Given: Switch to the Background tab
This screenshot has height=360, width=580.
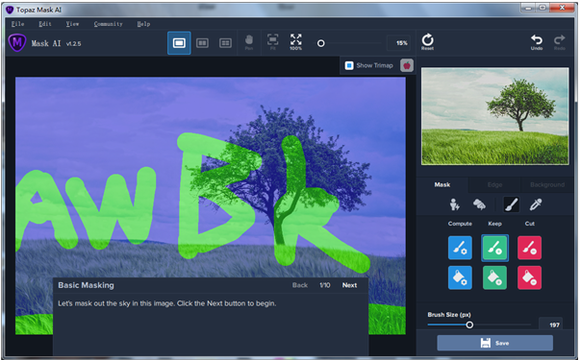Looking at the screenshot, I should pos(547,185).
